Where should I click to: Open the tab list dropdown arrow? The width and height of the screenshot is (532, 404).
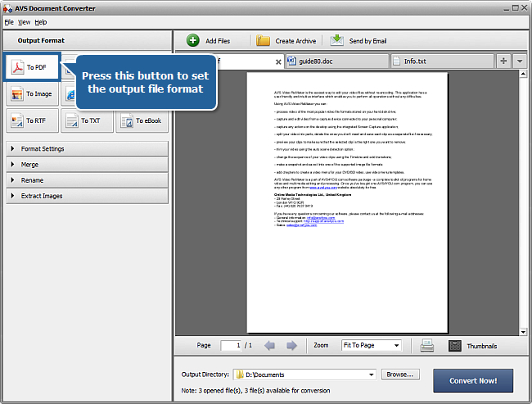coord(520,61)
